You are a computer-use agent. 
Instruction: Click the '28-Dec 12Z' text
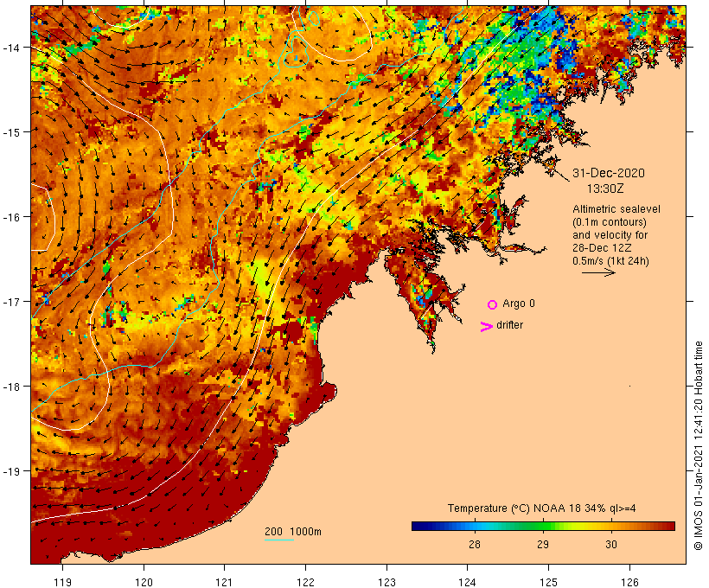pos(602,248)
